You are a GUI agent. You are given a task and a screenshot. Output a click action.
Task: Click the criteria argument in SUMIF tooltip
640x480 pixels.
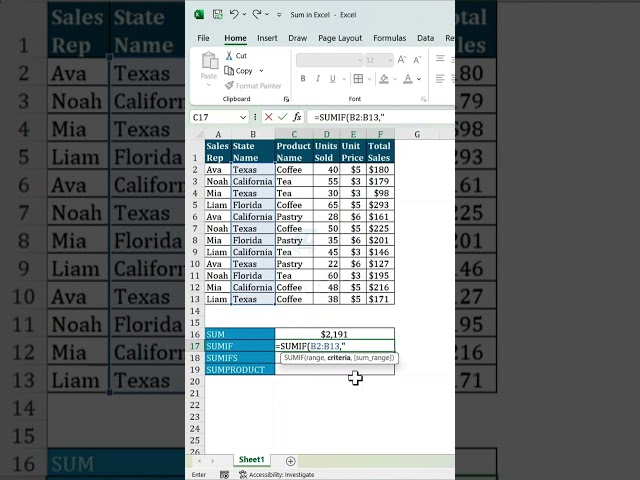pos(339,358)
